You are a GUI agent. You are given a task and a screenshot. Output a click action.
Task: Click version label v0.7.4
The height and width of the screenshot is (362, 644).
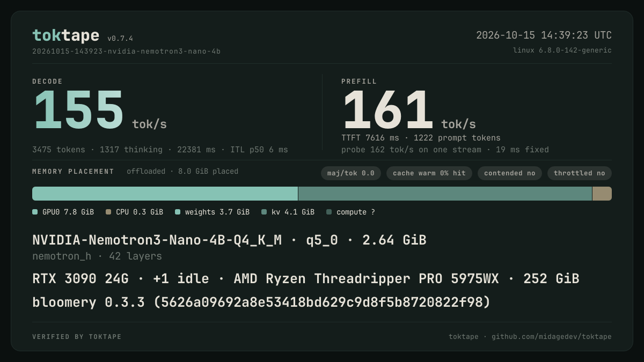point(120,39)
